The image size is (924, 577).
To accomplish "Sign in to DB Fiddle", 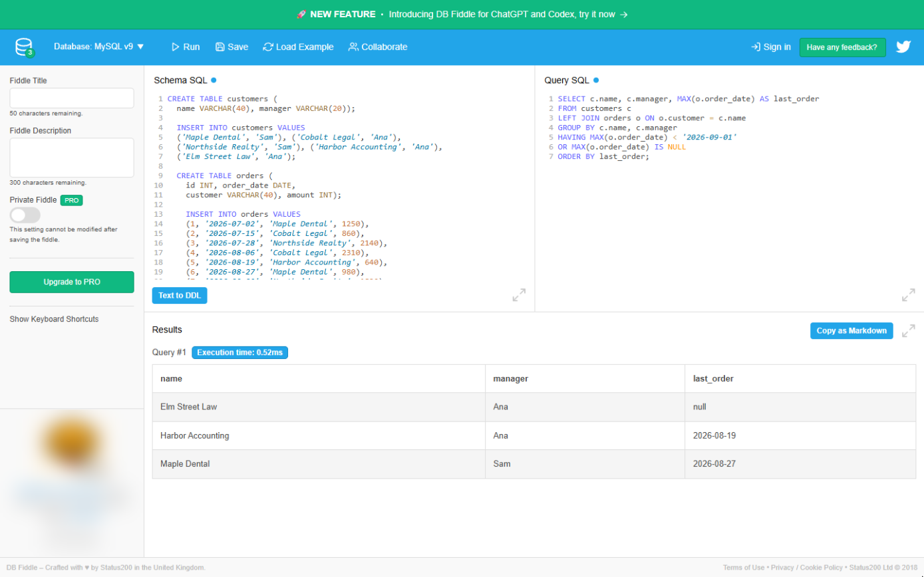I will (x=771, y=47).
